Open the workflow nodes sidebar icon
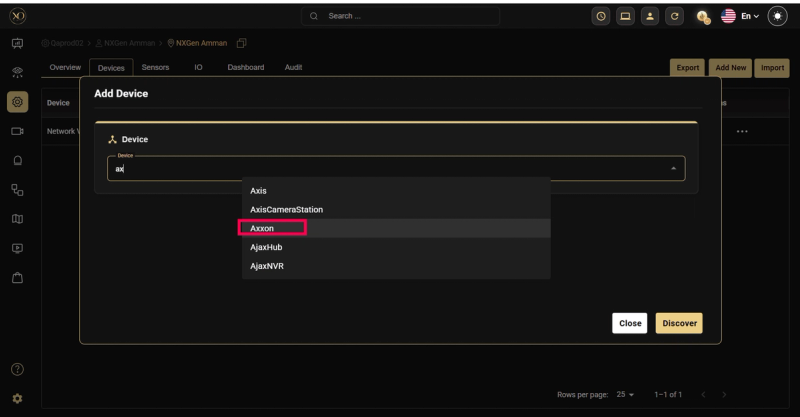 (17, 190)
